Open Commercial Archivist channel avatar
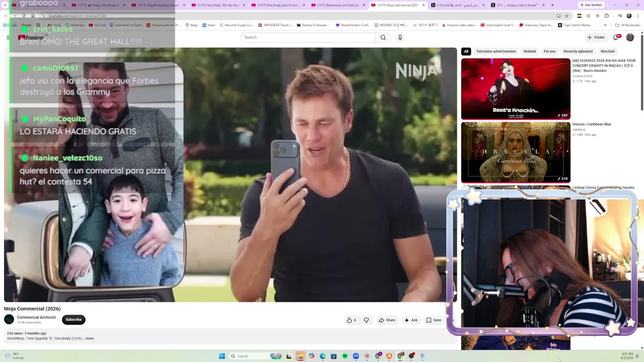Image resolution: width=644 pixels, height=362 pixels. pos(9,319)
